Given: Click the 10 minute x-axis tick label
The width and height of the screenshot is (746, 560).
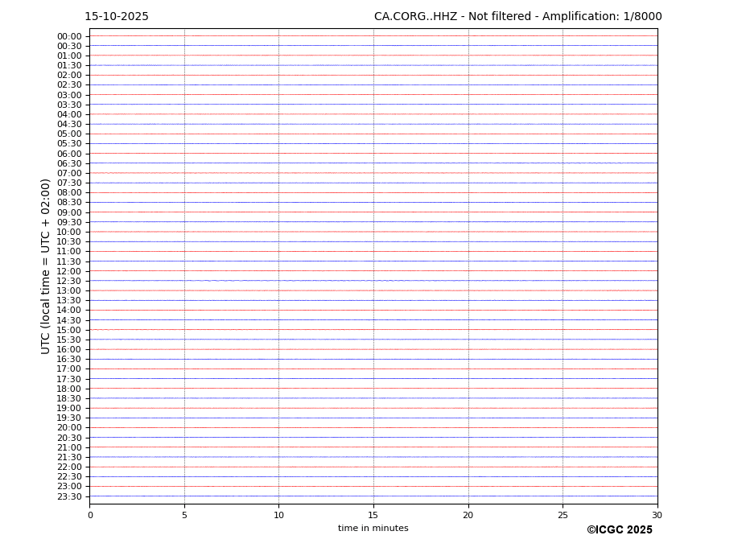Looking at the screenshot, I should point(278,515).
